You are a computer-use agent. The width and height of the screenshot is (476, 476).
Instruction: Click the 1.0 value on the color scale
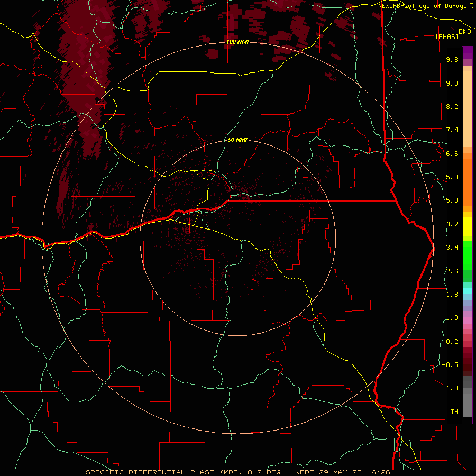452,318
